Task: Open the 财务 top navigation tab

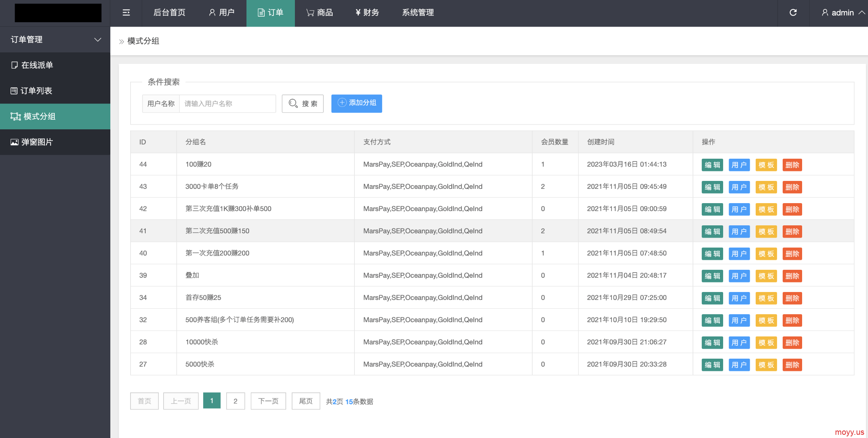Action: point(367,13)
